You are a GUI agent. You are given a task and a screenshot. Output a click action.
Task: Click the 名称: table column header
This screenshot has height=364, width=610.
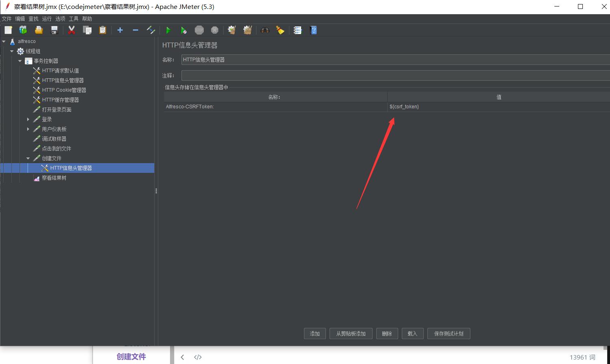click(x=275, y=97)
